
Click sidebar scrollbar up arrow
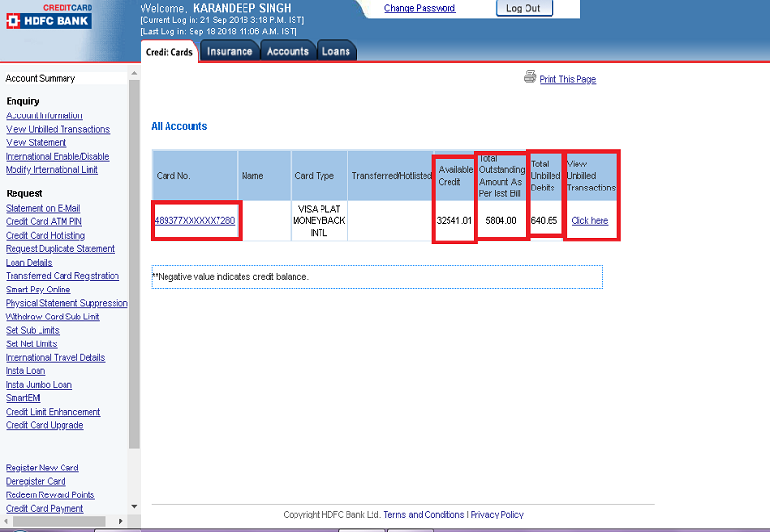point(134,74)
